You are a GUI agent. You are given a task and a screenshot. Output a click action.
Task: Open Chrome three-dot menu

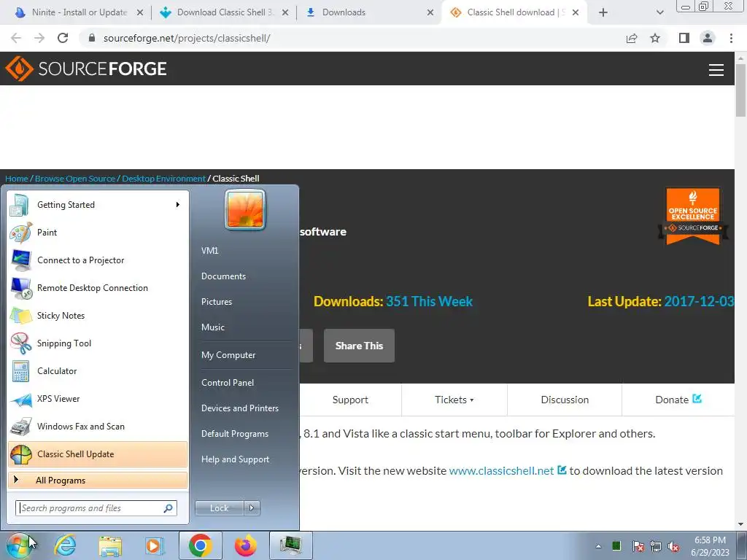[731, 38]
